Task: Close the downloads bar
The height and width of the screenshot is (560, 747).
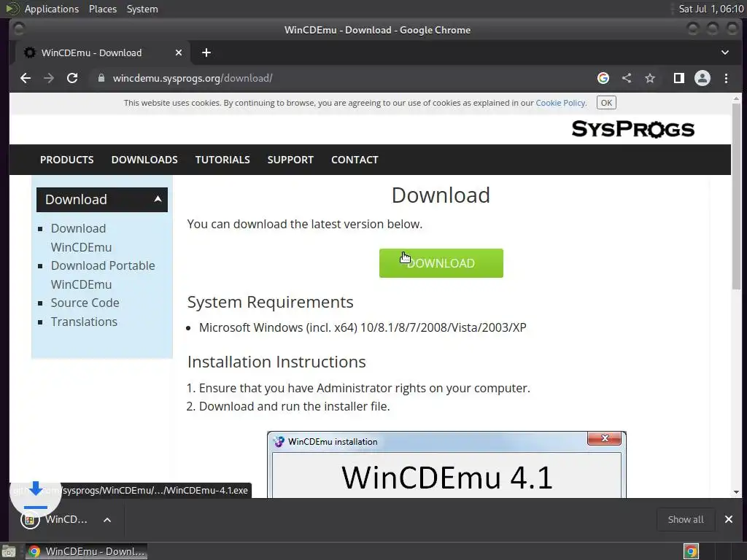Action: (x=729, y=519)
